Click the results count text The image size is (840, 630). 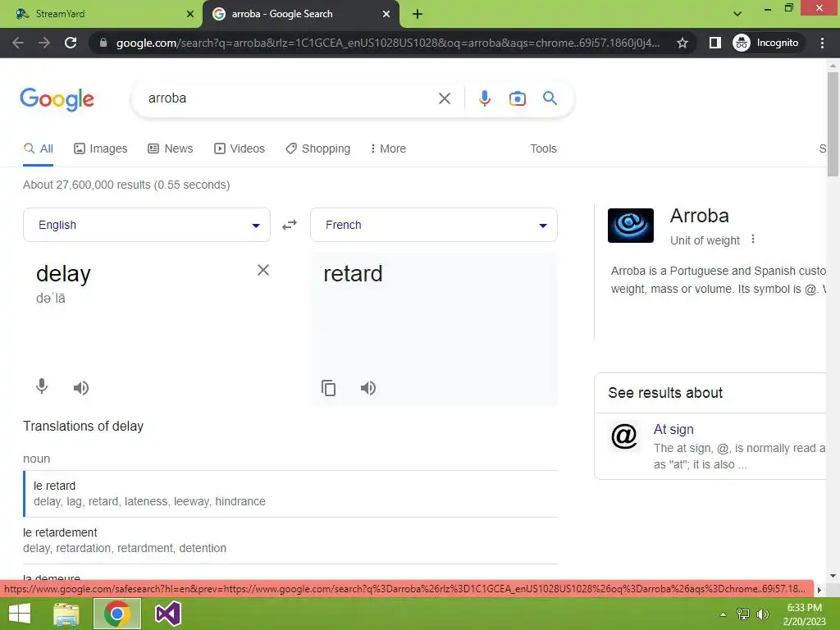pyautogui.click(x=126, y=185)
